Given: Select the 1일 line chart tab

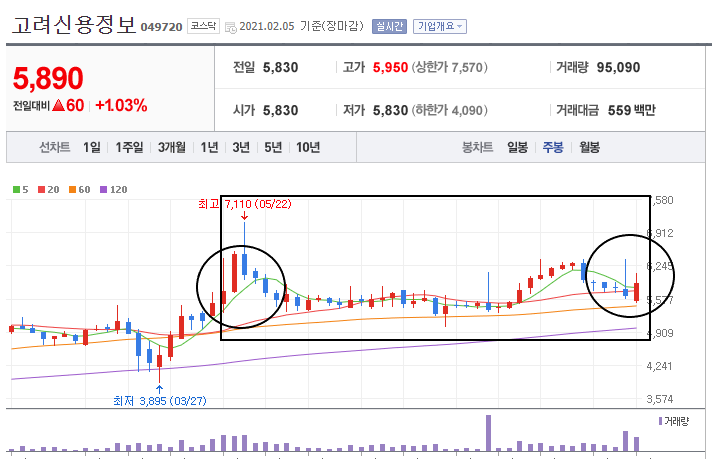Looking at the screenshot, I should pos(92,147).
